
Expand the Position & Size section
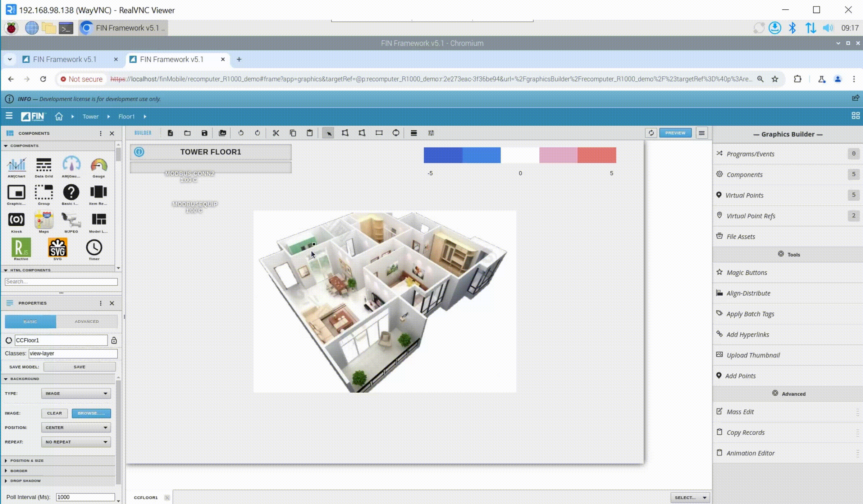point(59,461)
